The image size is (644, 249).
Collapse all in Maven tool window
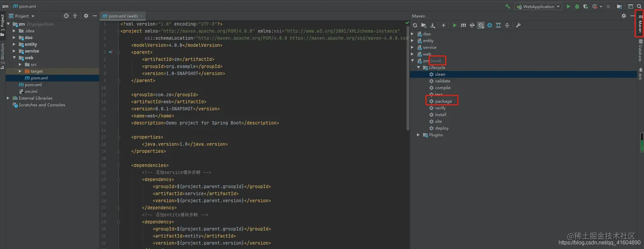pos(507,25)
